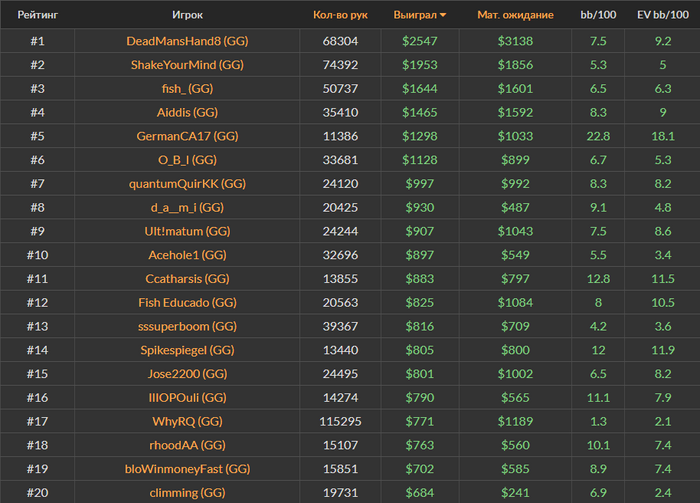Sort table by Игрок column
This screenshot has height=503, width=700.
188,15
